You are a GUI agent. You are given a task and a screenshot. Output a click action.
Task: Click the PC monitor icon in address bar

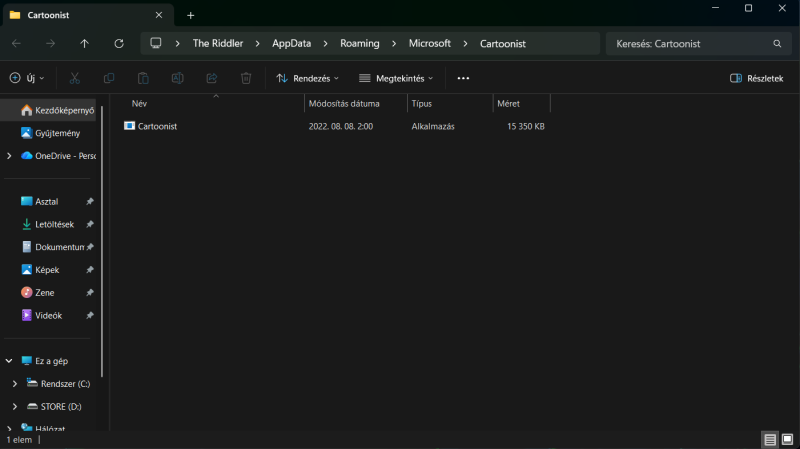click(x=156, y=43)
